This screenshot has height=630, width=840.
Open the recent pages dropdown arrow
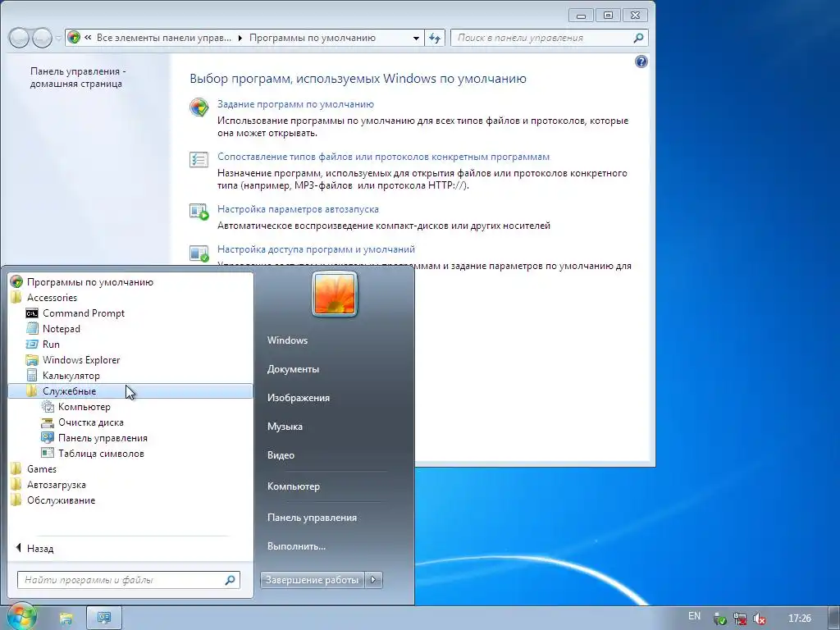tap(58, 39)
